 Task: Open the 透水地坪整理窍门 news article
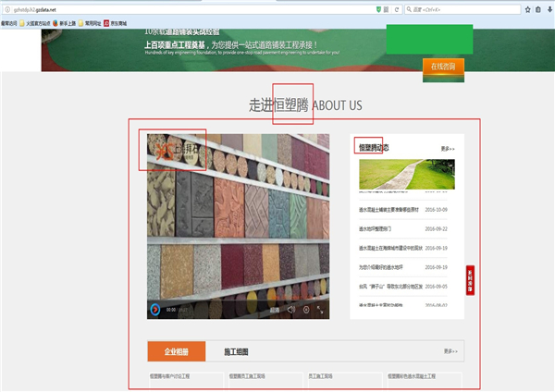point(375,228)
